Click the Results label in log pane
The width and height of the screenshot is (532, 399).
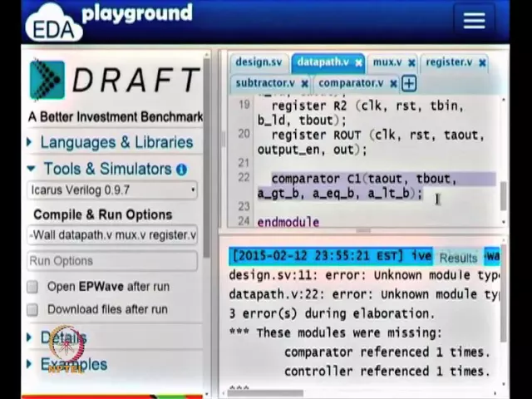coord(458,259)
